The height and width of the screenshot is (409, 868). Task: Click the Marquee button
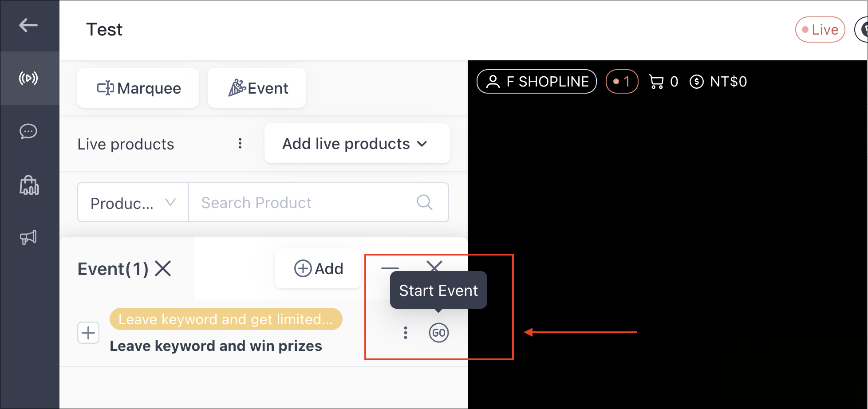point(138,88)
